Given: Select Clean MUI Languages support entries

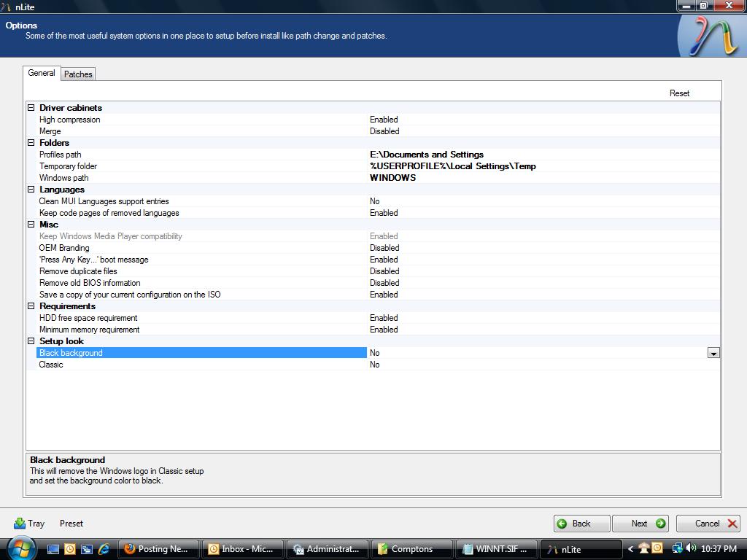Looking at the screenshot, I should point(379,201).
